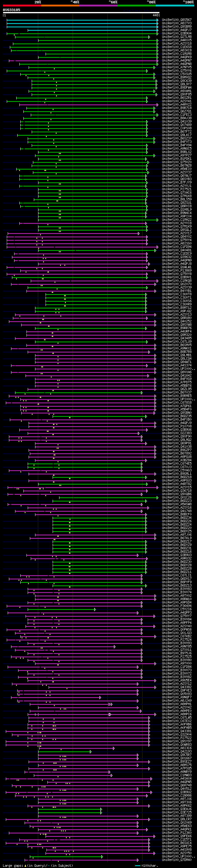Click the red 20% identity legend segment

tap(22, 6)
